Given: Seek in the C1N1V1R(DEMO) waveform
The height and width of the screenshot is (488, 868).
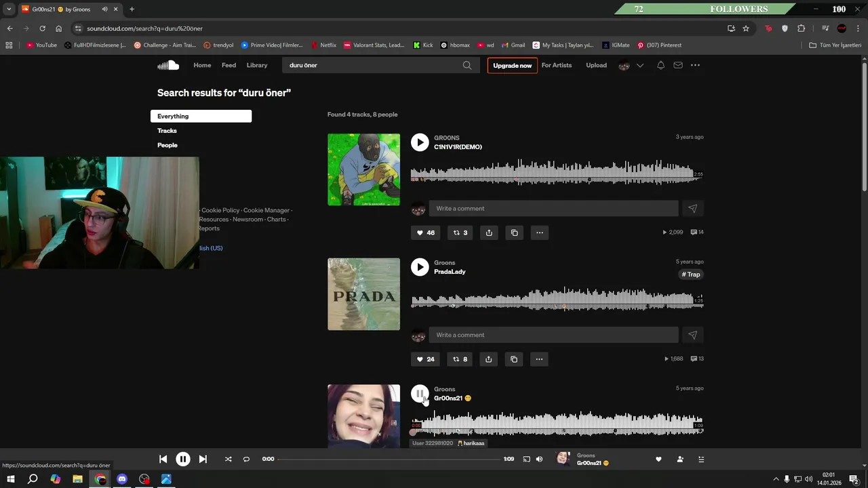Looking at the screenshot, I should click(x=557, y=172).
